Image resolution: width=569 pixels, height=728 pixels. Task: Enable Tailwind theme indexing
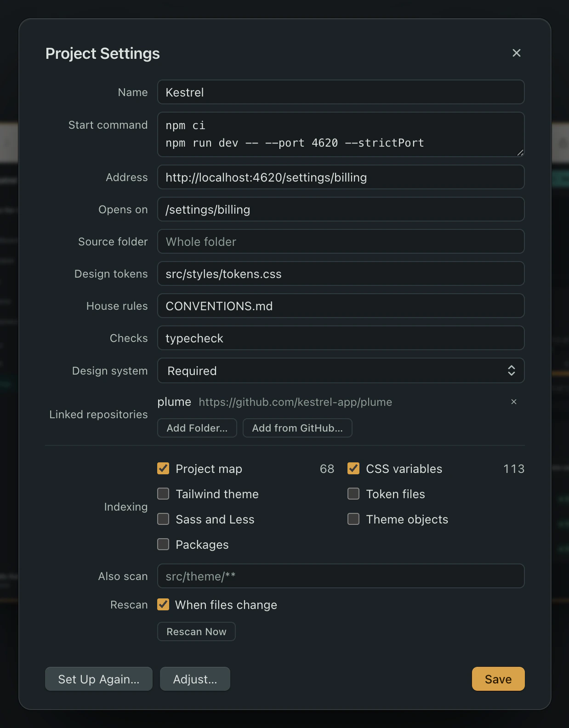[163, 494]
